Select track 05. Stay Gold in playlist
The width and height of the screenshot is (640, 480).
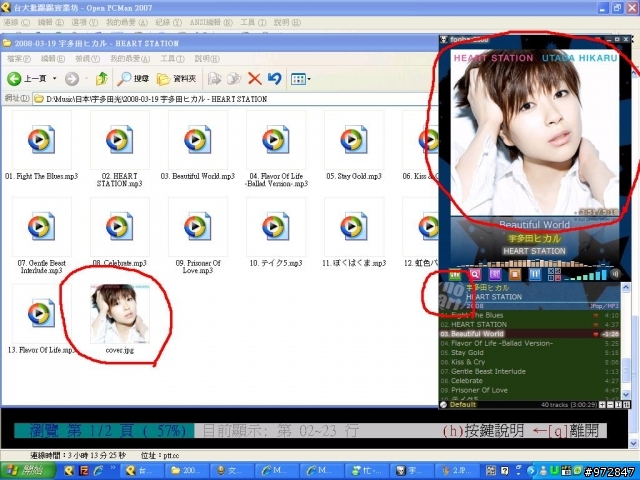529,353
